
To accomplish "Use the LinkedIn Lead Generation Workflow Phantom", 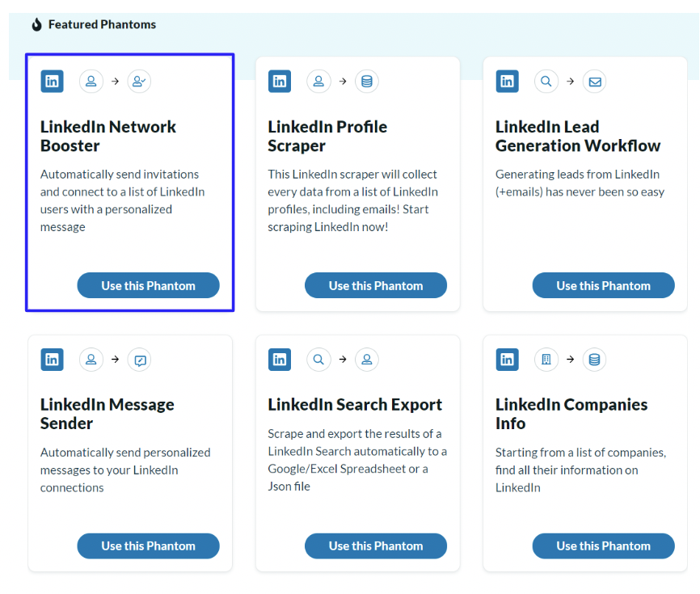I will [604, 285].
